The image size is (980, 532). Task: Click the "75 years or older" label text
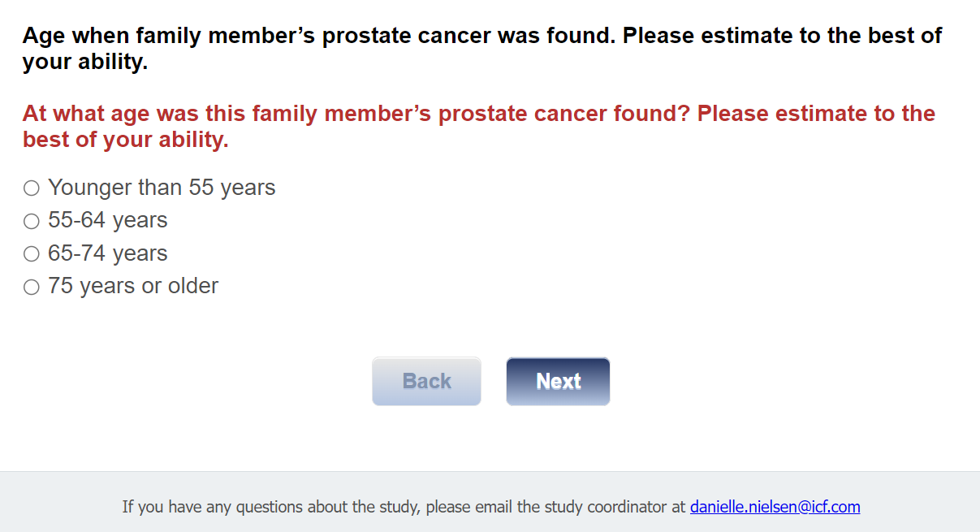pos(133,286)
